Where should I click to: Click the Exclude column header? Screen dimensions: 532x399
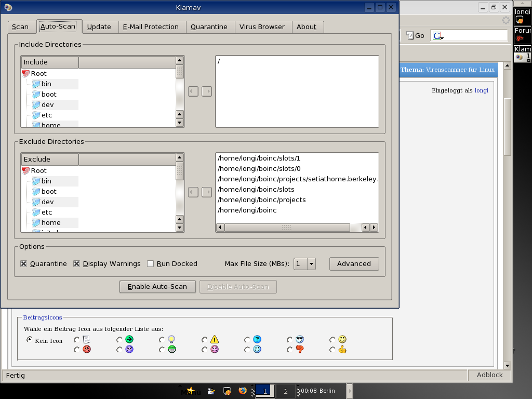pos(50,159)
